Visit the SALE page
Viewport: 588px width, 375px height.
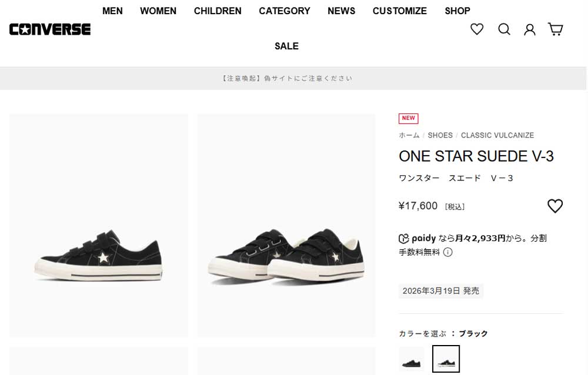286,46
